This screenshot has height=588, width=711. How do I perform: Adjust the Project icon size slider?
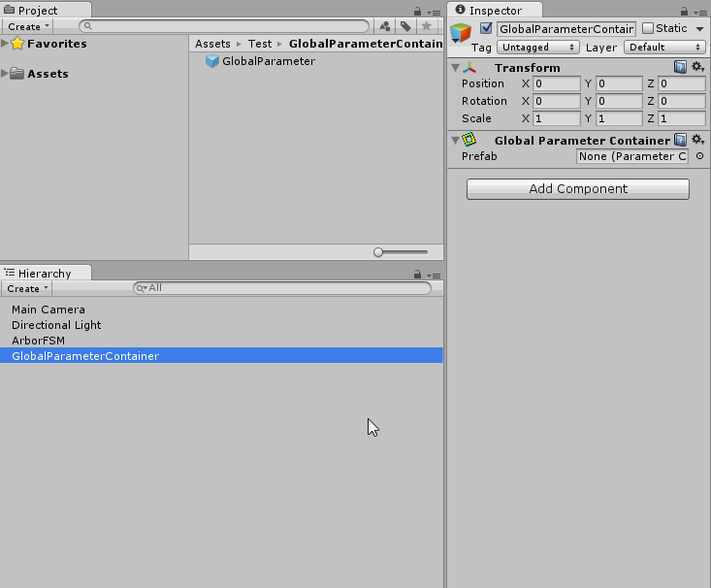pyautogui.click(x=380, y=252)
